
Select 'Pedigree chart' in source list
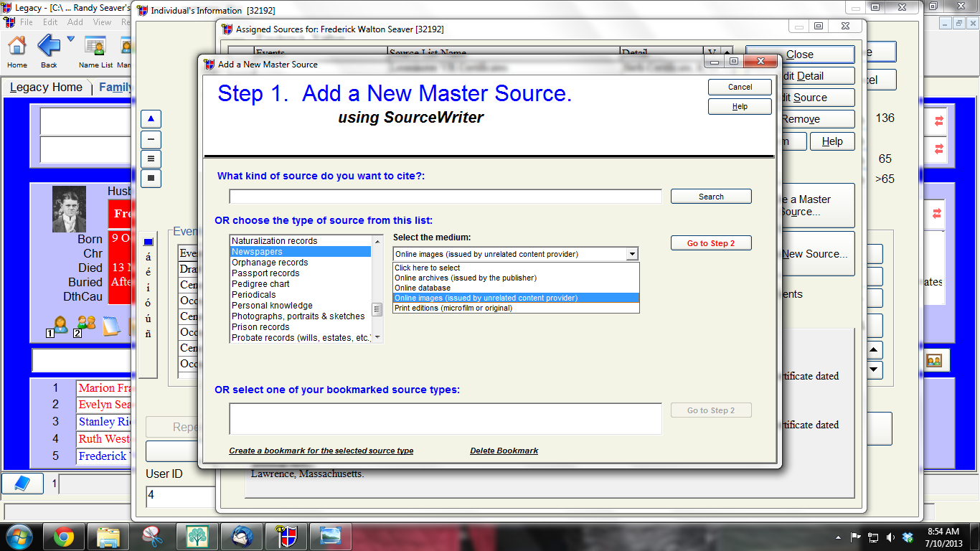click(301, 284)
